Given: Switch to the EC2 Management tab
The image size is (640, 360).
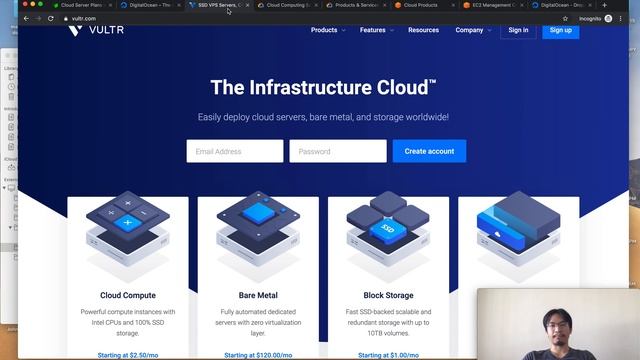Looking at the screenshot, I should pos(493,5).
